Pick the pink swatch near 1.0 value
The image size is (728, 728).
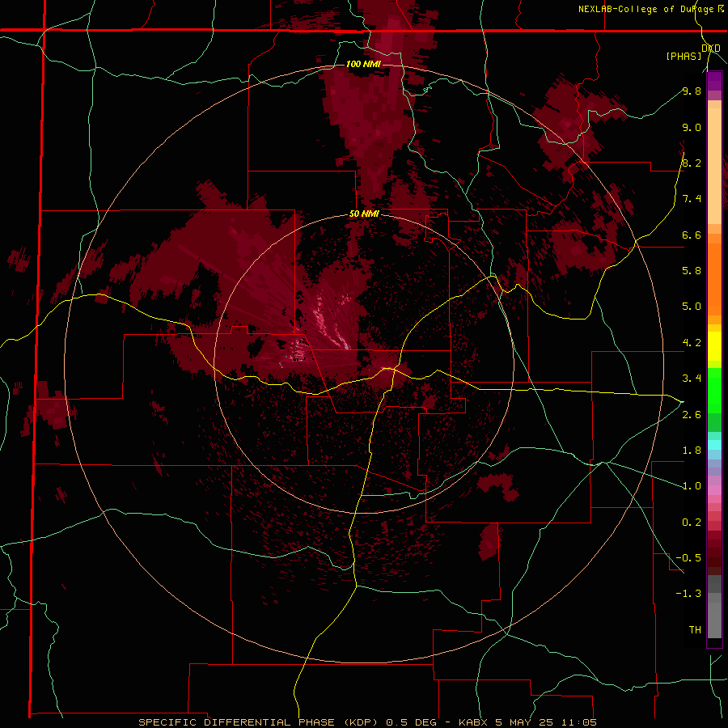(714, 489)
